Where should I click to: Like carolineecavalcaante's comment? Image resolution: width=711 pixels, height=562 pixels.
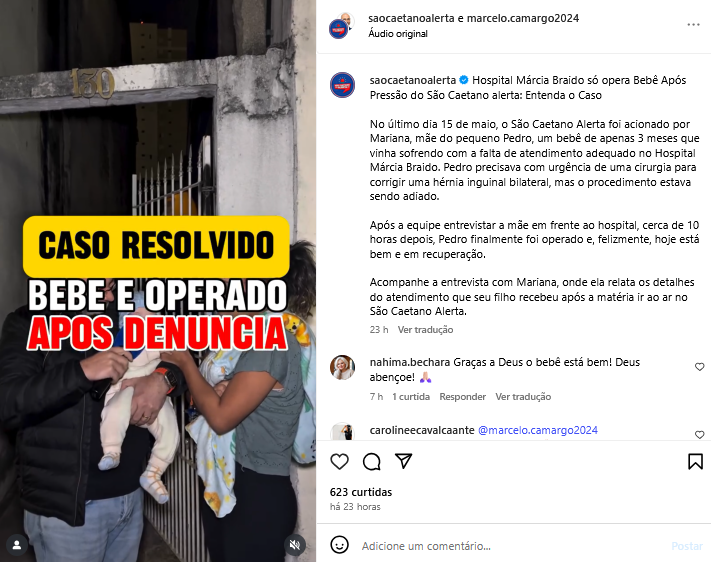click(x=700, y=435)
